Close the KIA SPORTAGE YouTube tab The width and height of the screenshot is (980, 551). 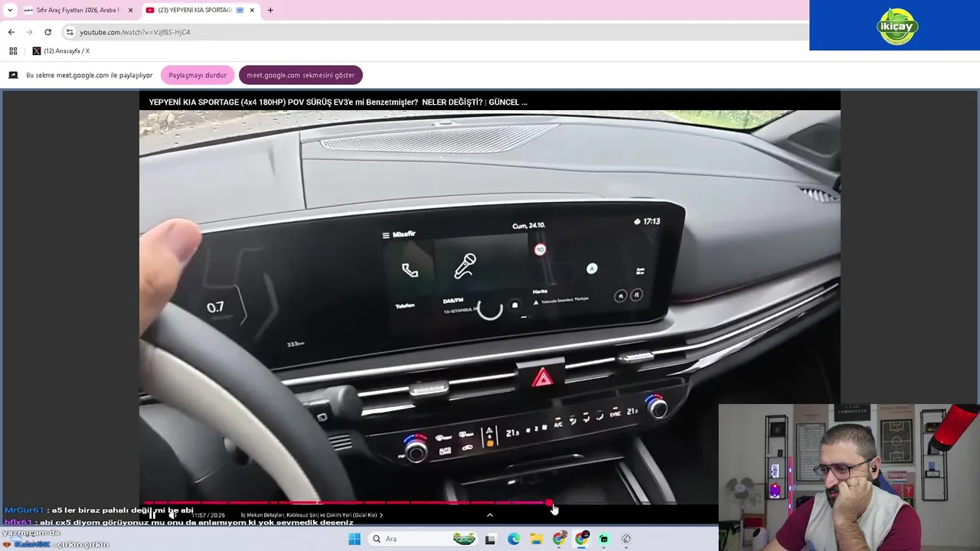[x=252, y=10]
